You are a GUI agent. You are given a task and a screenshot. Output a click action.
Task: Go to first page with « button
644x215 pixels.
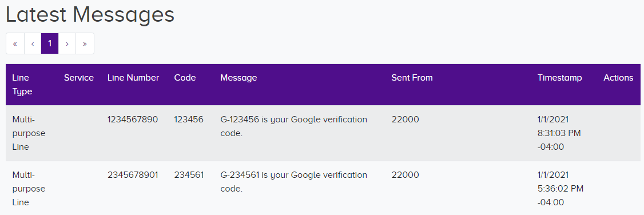click(x=15, y=43)
